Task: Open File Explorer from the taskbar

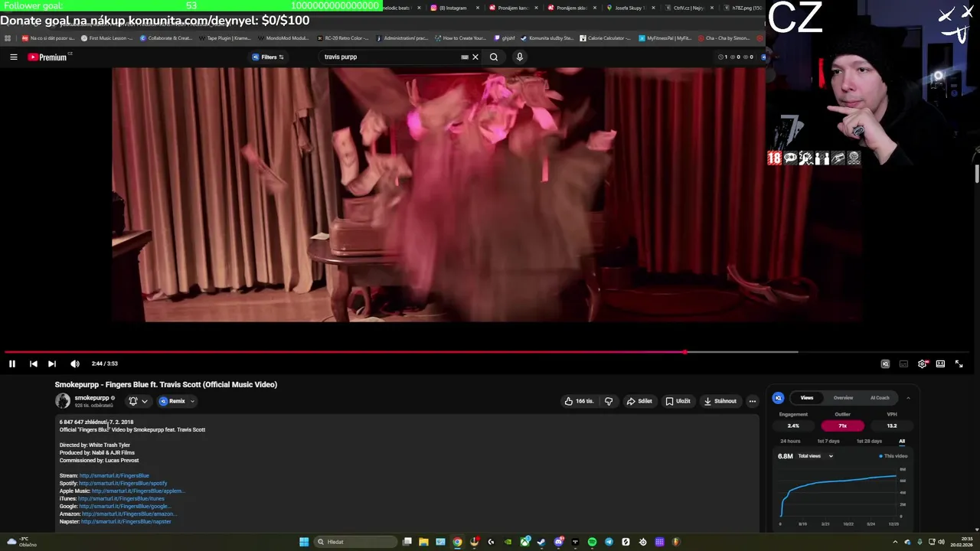Action: pos(423,542)
